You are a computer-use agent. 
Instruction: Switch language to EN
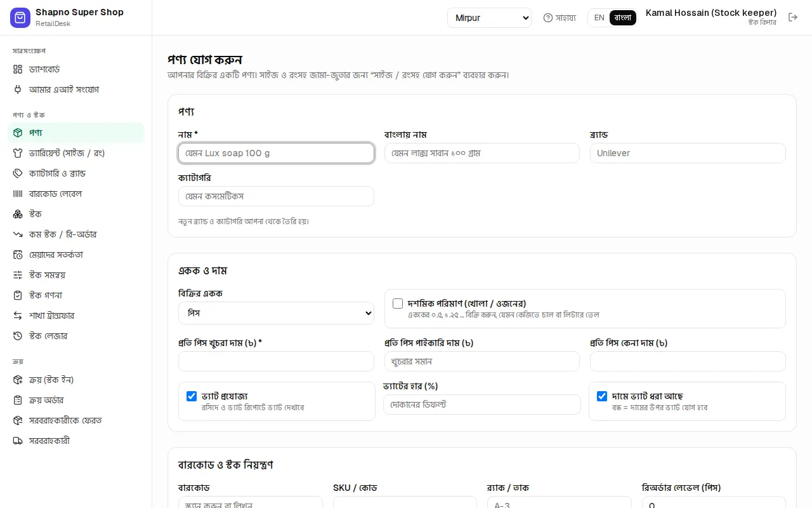599,18
